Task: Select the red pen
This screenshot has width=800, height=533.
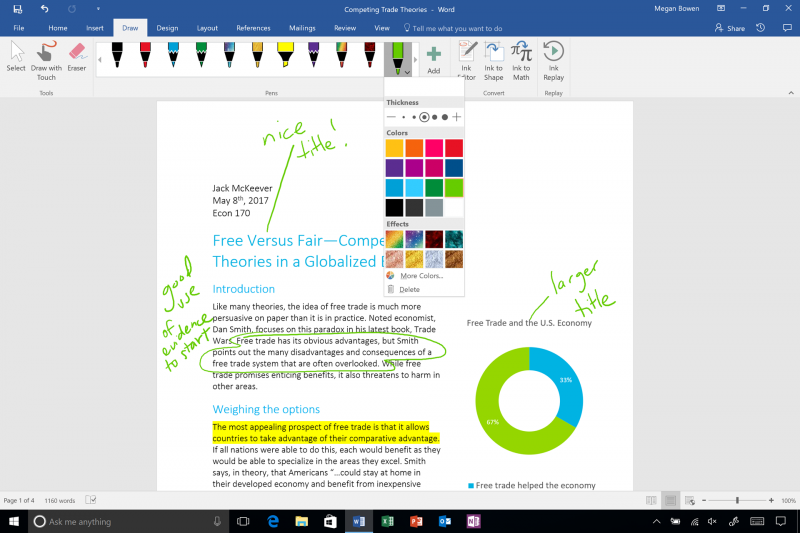Action: click(145, 55)
